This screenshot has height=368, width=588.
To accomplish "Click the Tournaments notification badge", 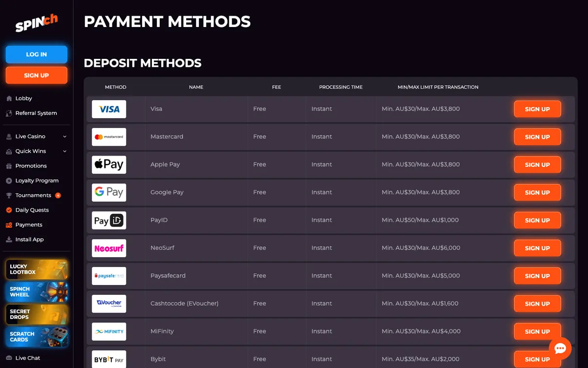I will pos(58,195).
